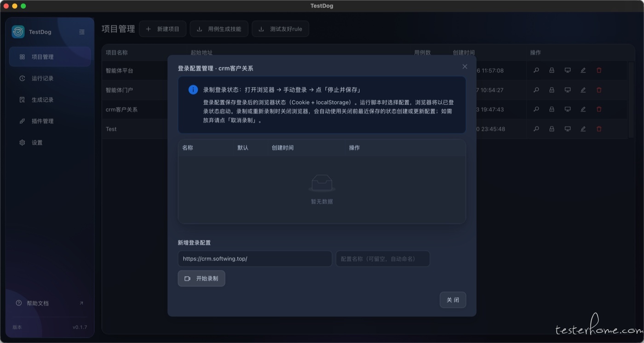Go to 运行记录 in the sidebar
This screenshot has width=644, height=343.
pos(50,78)
